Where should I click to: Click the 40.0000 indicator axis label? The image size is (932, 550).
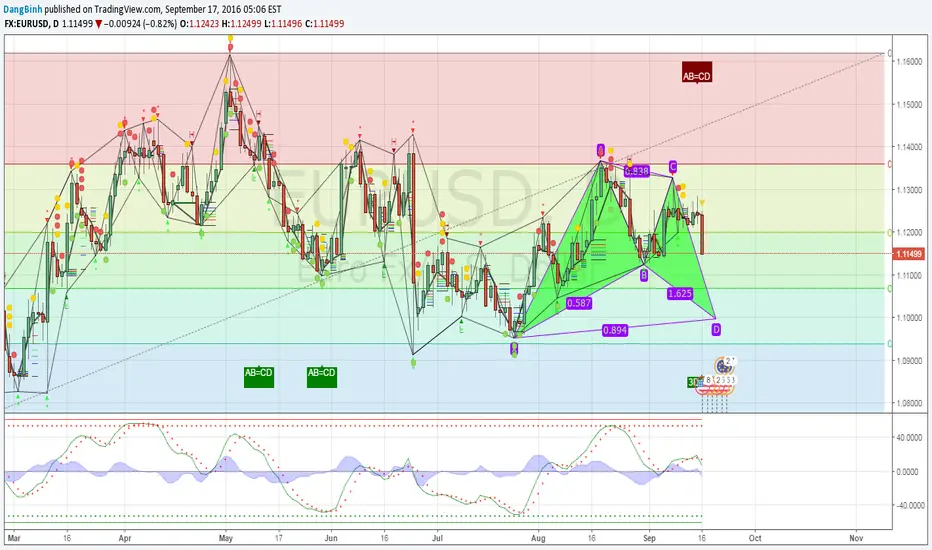(x=911, y=438)
